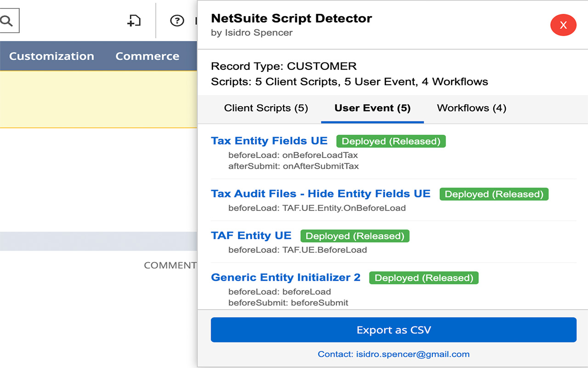Click the text 'beforeSubmit: beforeSubmit'

point(288,303)
